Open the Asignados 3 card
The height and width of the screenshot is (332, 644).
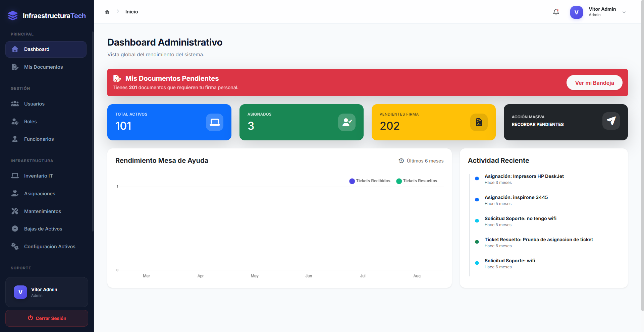(x=302, y=122)
